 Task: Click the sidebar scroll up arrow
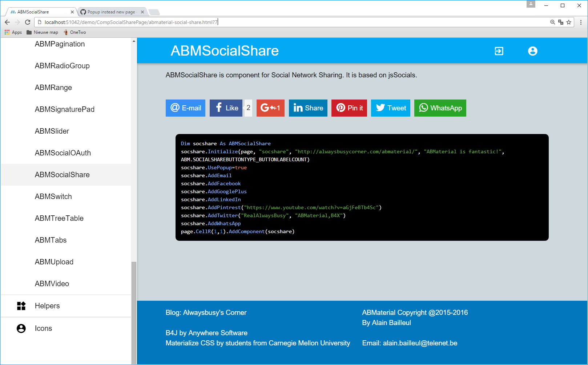click(x=134, y=41)
